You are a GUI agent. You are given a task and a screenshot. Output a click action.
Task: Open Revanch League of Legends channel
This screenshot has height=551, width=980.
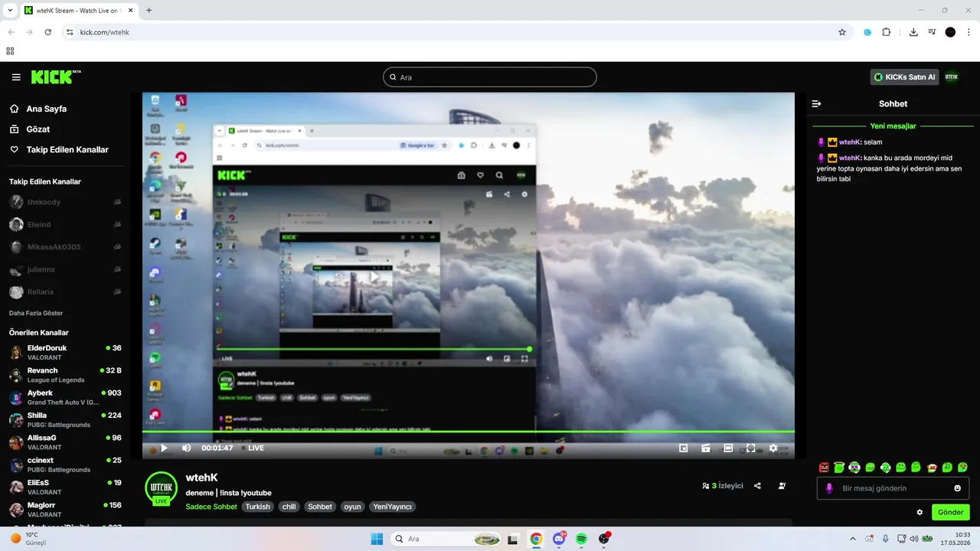click(x=65, y=375)
